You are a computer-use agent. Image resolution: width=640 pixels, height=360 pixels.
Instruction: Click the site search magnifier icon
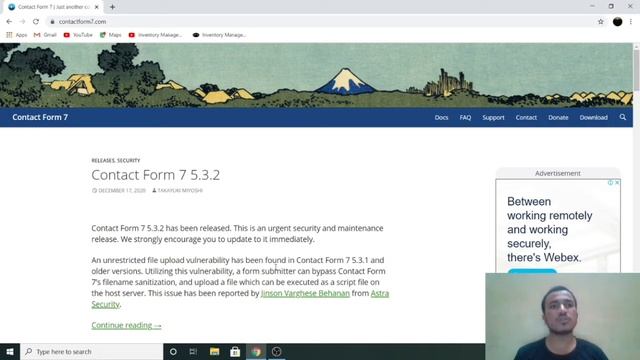click(x=622, y=117)
